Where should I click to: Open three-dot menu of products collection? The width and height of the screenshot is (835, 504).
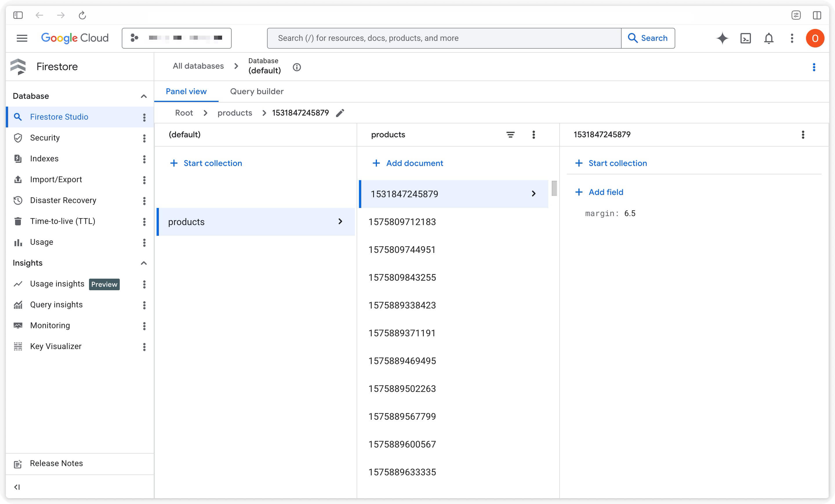pyautogui.click(x=533, y=135)
